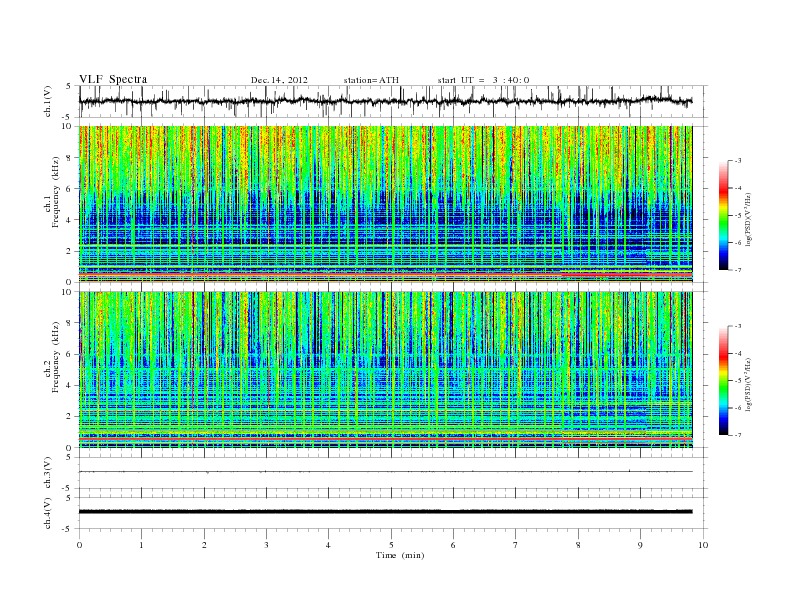Click the "8" kHz tick on ch.1 spectrogram
The width and height of the screenshot is (792, 612).
[70, 158]
